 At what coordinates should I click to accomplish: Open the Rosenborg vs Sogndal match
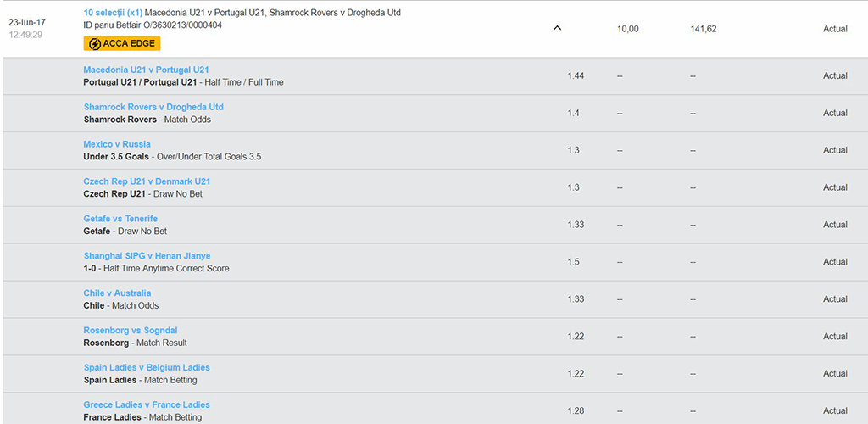(131, 331)
